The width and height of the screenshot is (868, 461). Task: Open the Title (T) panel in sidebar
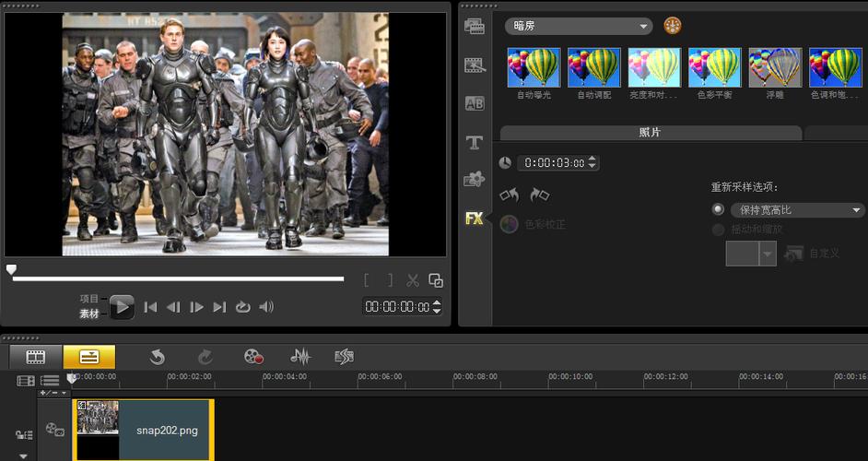click(x=475, y=143)
